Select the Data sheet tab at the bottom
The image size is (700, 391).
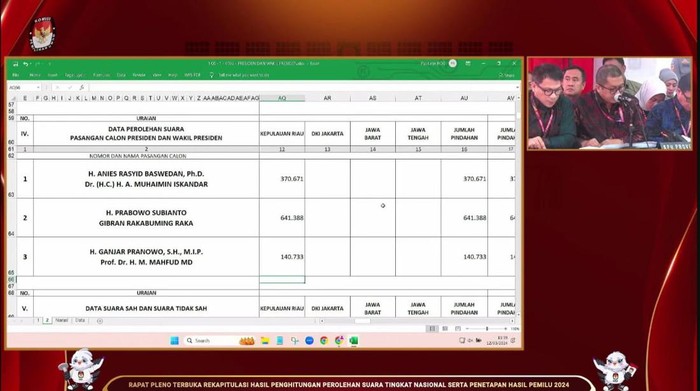click(80, 320)
